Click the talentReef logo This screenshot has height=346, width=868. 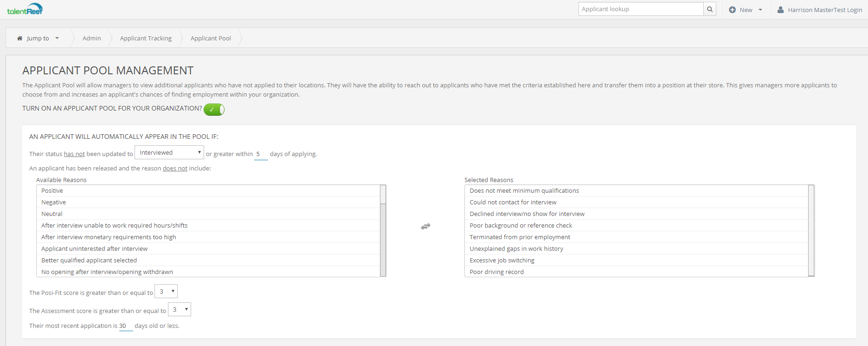25,9
